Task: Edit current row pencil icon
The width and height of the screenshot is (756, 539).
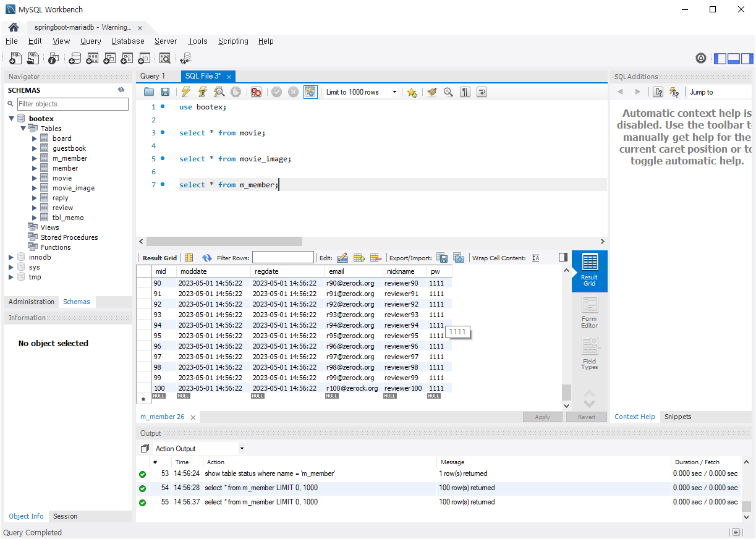Action: pos(342,258)
